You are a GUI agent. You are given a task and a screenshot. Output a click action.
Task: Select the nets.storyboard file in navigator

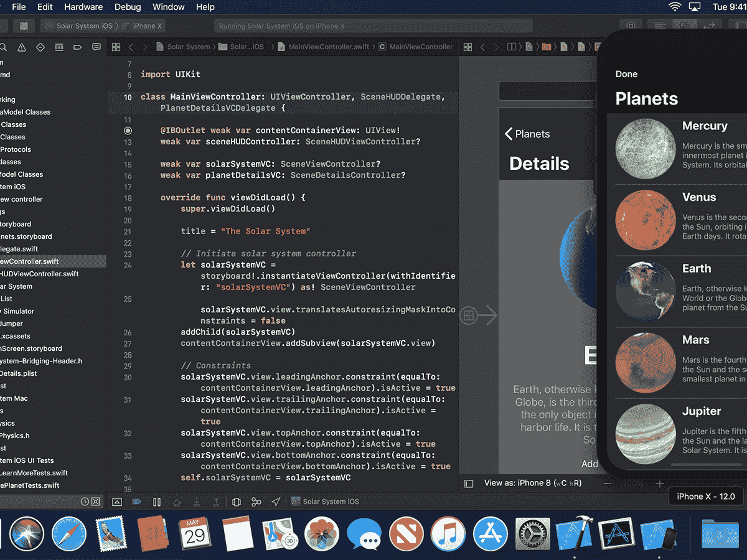click(26, 236)
